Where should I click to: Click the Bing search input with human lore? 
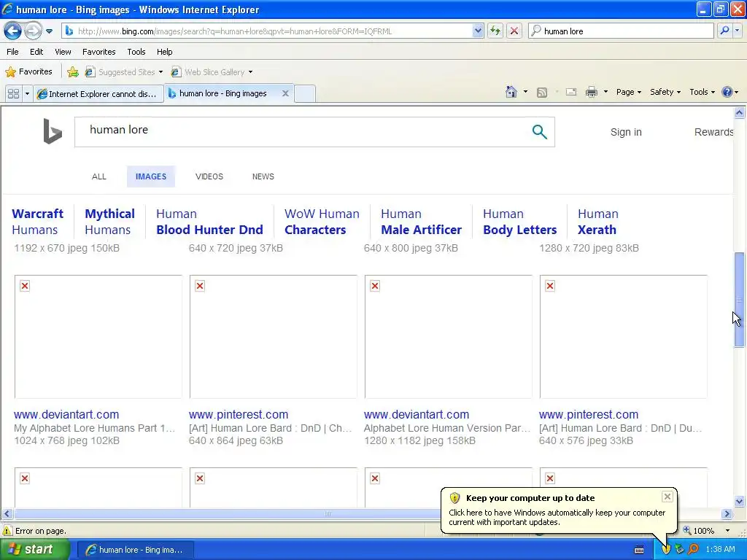point(305,131)
